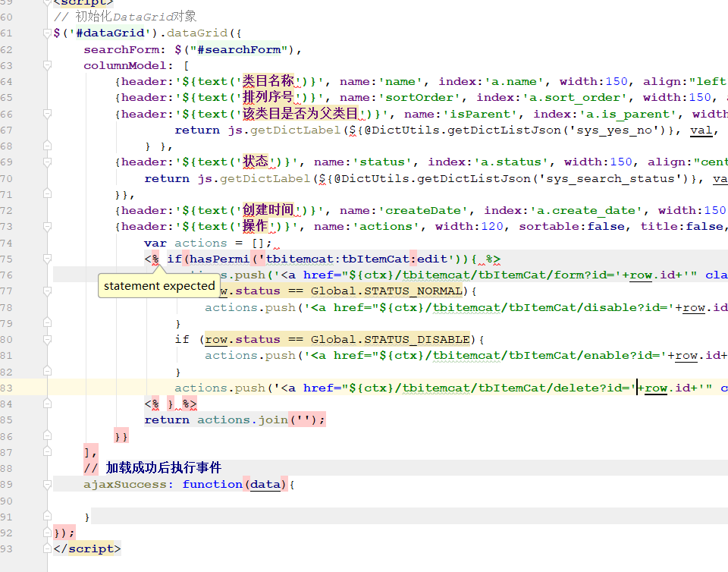
Task: Click the columnModel property name
Action: click(x=125, y=65)
